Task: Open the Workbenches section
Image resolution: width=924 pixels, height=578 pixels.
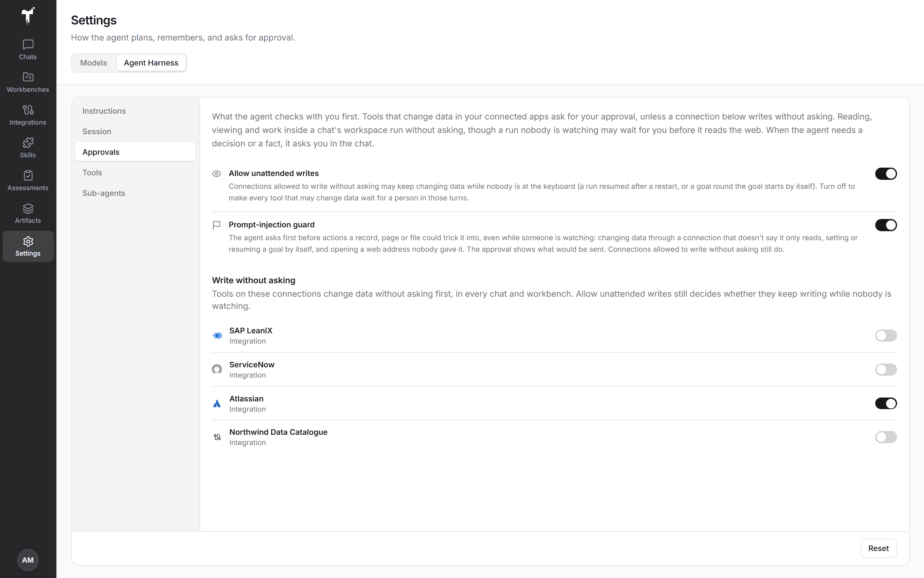Action: pyautogui.click(x=28, y=83)
